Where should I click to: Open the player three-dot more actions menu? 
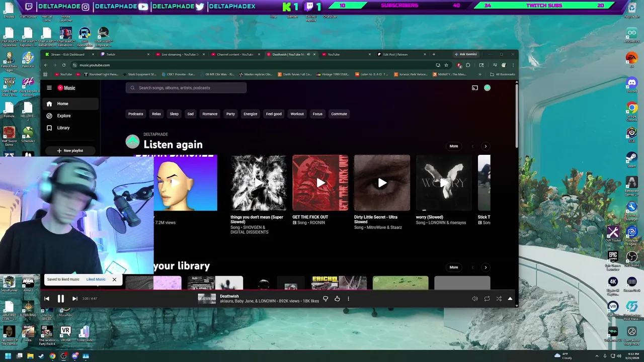(x=348, y=299)
